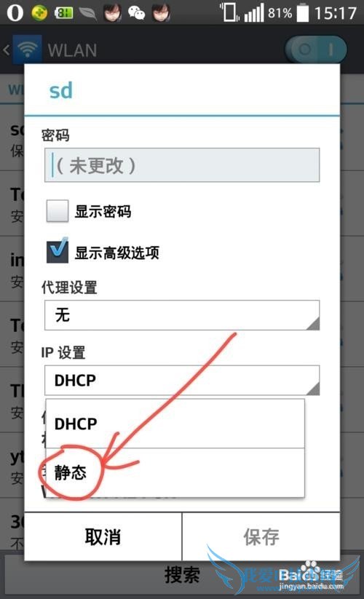Image resolution: width=364 pixels, height=599 pixels.
Task: Tap the 搜索 button at the bottom
Action: (182, 574)
